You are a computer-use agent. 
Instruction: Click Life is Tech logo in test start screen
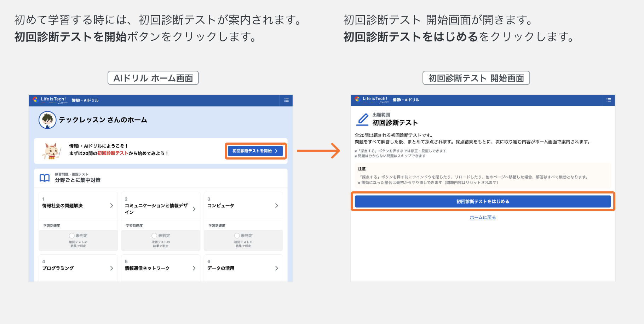(x=372, y=100)
